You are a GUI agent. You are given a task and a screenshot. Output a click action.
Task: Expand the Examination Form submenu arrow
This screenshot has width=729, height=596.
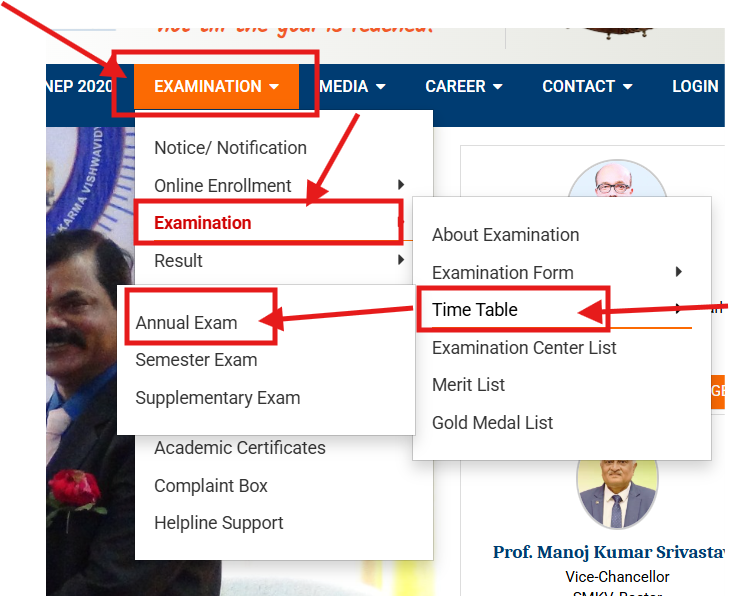pos(679,272)
